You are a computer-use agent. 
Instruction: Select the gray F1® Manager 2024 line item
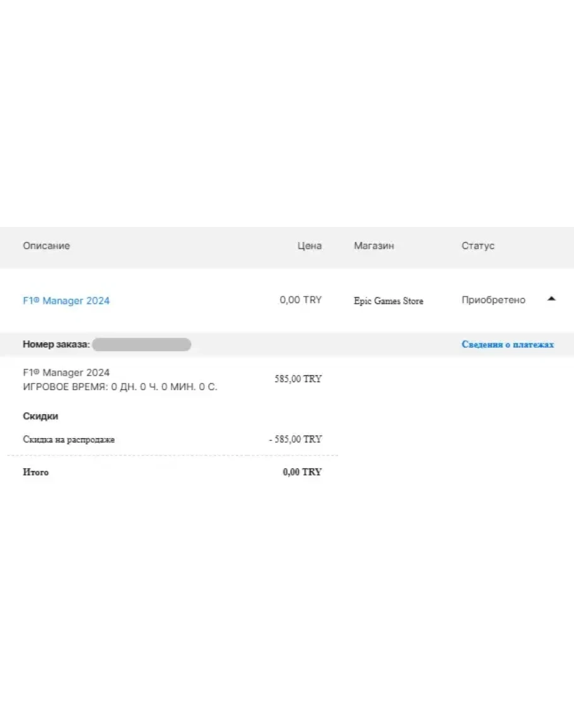[66, 373]
